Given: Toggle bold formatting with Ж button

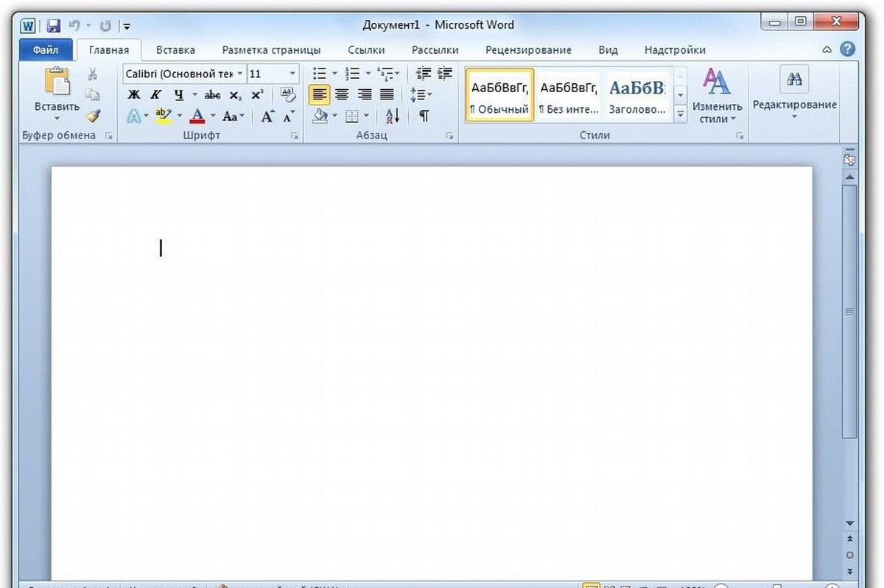Looking at the screenshot, I should 133,94.
